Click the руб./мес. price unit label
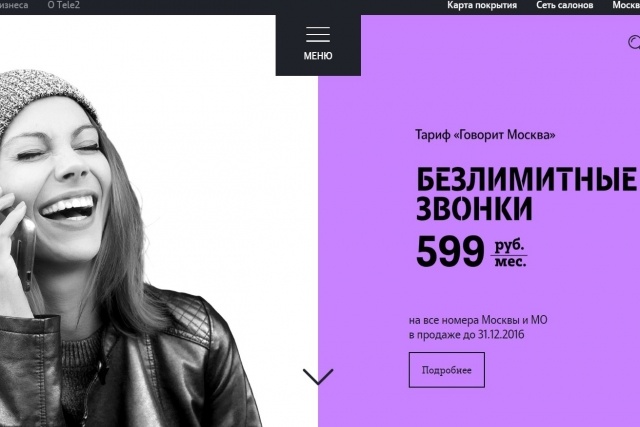This screenshot has height=427, width=640. [x=509, y=254]
